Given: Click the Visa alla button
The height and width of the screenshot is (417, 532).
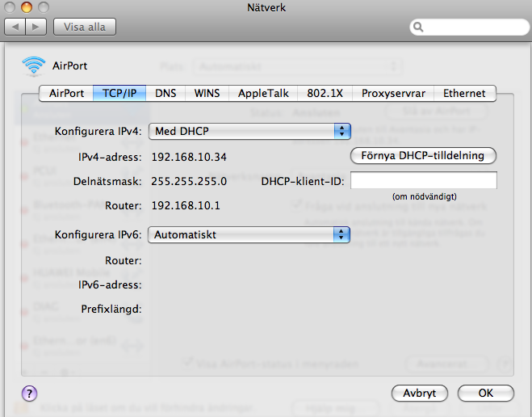Looking at the screenshot, I should pyautogui.click(x=85, y=27).
